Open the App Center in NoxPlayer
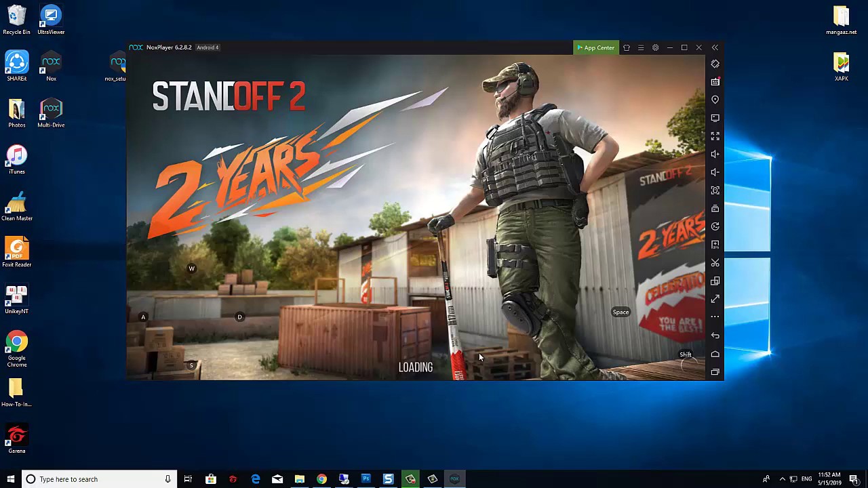Viewport: 868px width, 488px height. tap(595, 47)
